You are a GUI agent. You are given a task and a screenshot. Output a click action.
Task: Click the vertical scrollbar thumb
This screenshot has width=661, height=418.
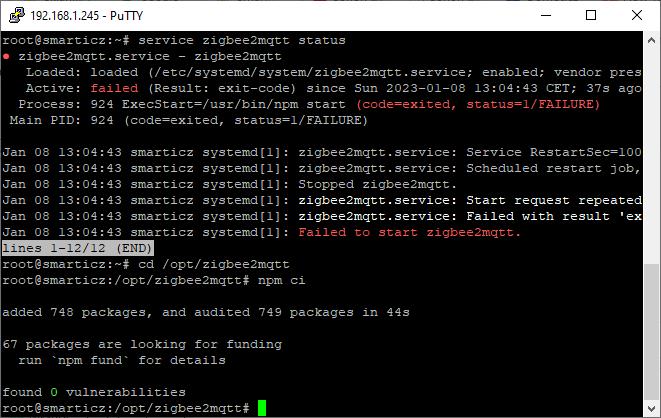651,332
